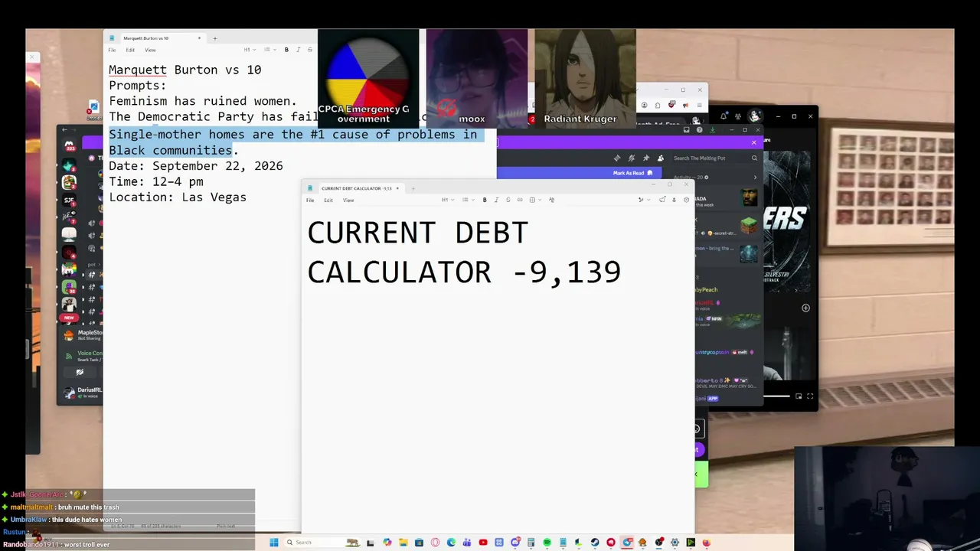Clear formatting in the Debt Calculator Notepad
Screen dimensions: 980x551
(x=551, y=200)
